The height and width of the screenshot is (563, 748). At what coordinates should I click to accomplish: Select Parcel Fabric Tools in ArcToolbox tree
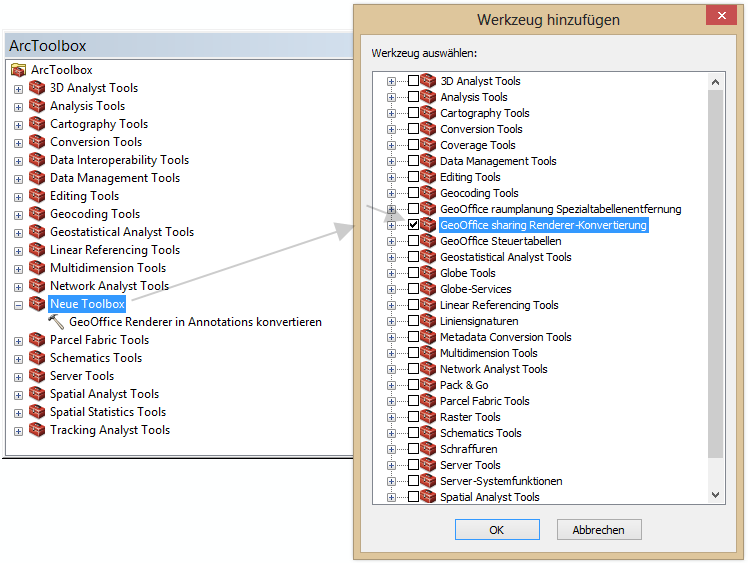[x=99, y=340]
